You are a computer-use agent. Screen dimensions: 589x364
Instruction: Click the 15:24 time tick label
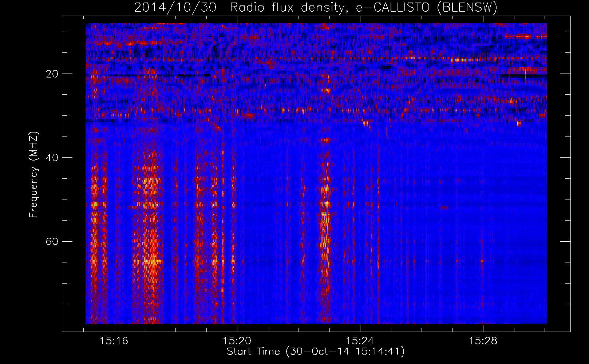coord(360,341)
